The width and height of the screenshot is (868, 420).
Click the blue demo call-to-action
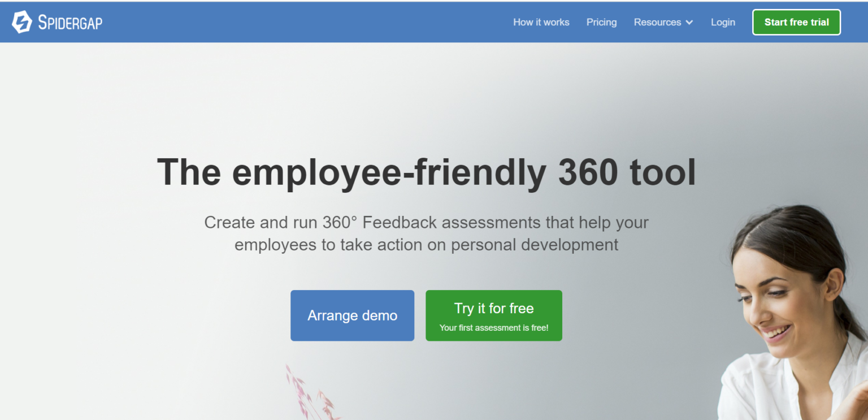pos(352,315)
